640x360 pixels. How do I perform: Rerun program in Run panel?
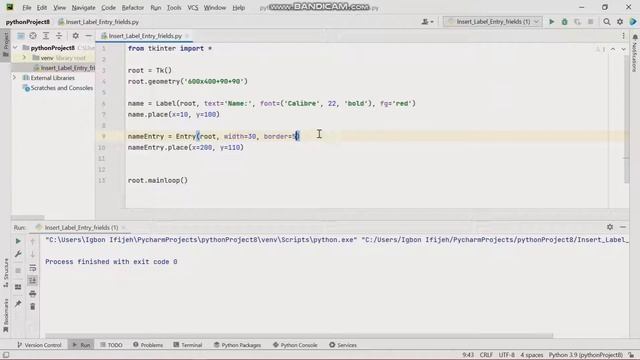click(x=18, y=241)
